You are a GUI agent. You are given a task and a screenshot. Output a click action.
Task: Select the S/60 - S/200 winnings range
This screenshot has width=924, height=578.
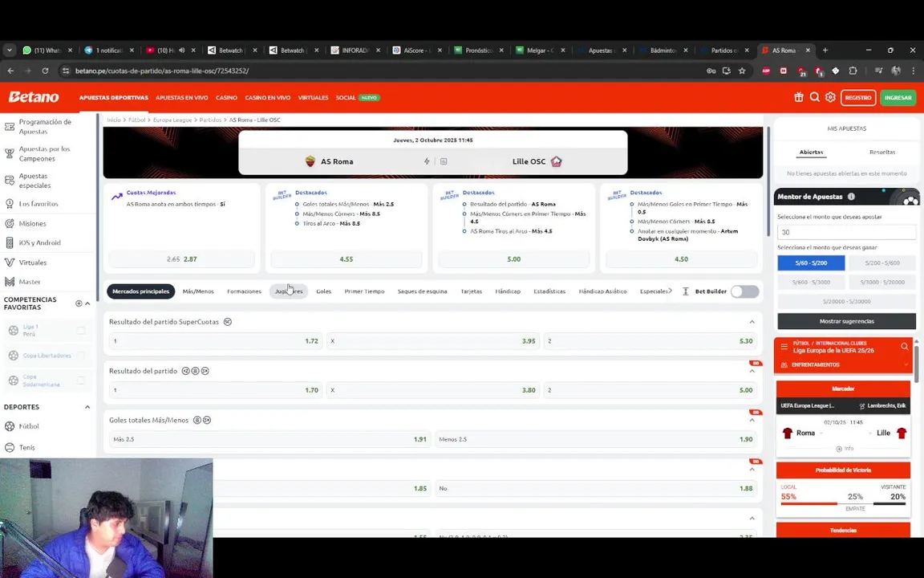click(x=811, y=263)
